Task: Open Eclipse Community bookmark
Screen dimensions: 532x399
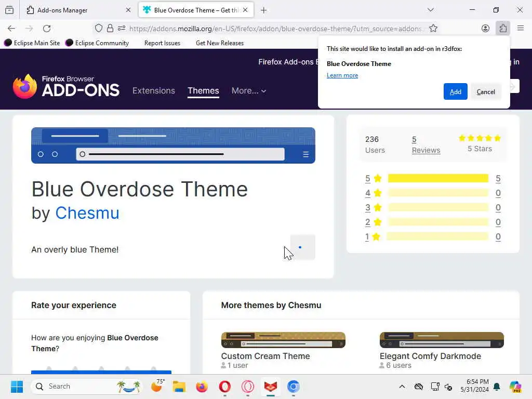Action: [x=97, y=43]
